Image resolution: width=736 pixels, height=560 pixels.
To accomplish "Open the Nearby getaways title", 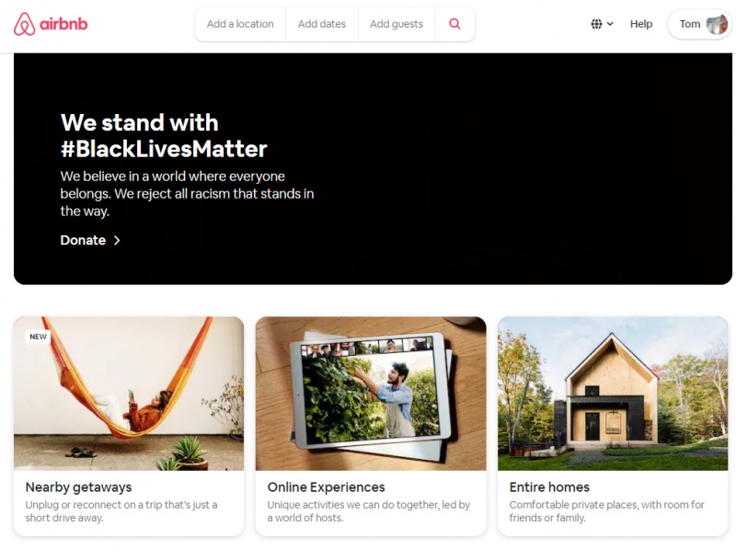I will pos(78,487).
